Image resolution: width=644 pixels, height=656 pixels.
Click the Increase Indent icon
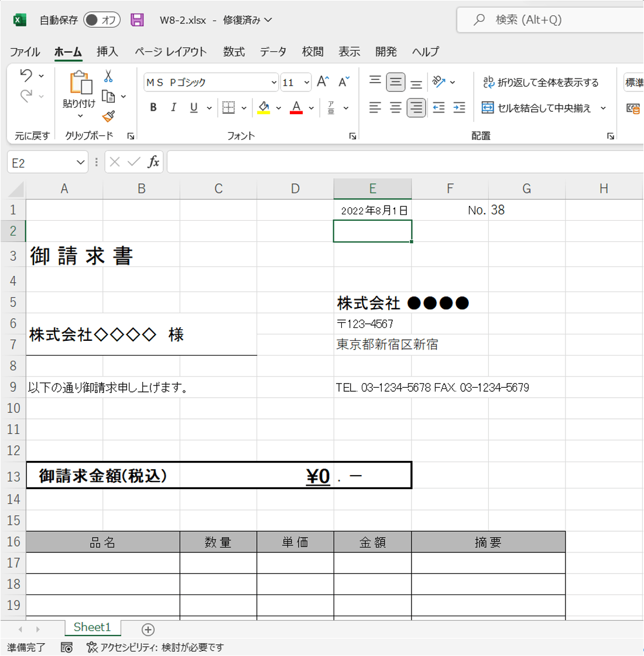tap(460, 108)
